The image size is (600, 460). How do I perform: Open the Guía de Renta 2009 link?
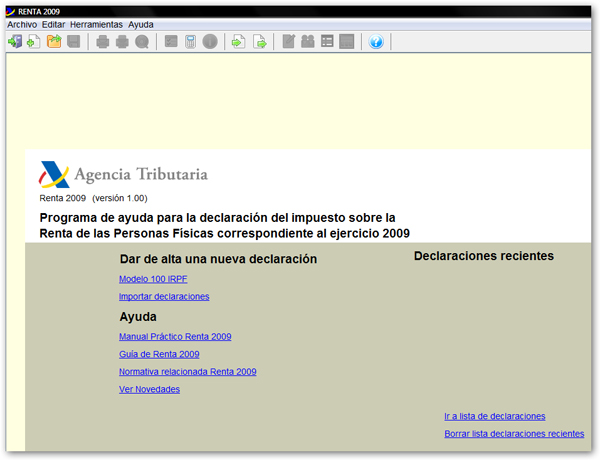pos(159,354)
